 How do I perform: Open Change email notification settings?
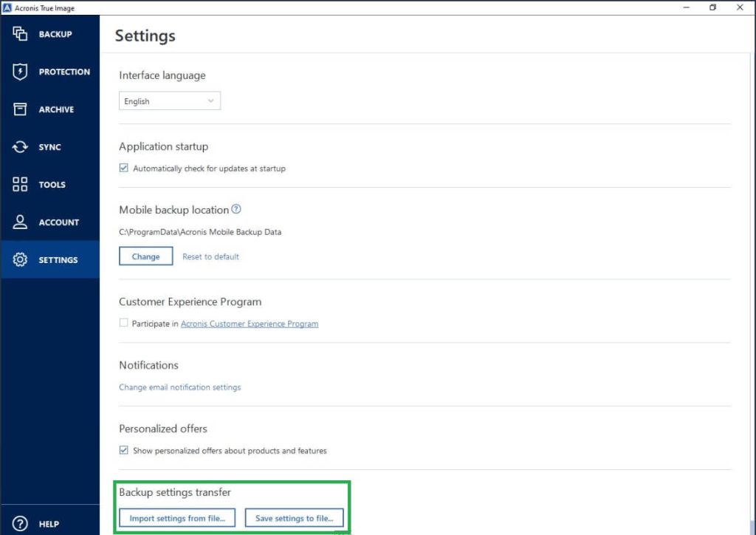179,386
